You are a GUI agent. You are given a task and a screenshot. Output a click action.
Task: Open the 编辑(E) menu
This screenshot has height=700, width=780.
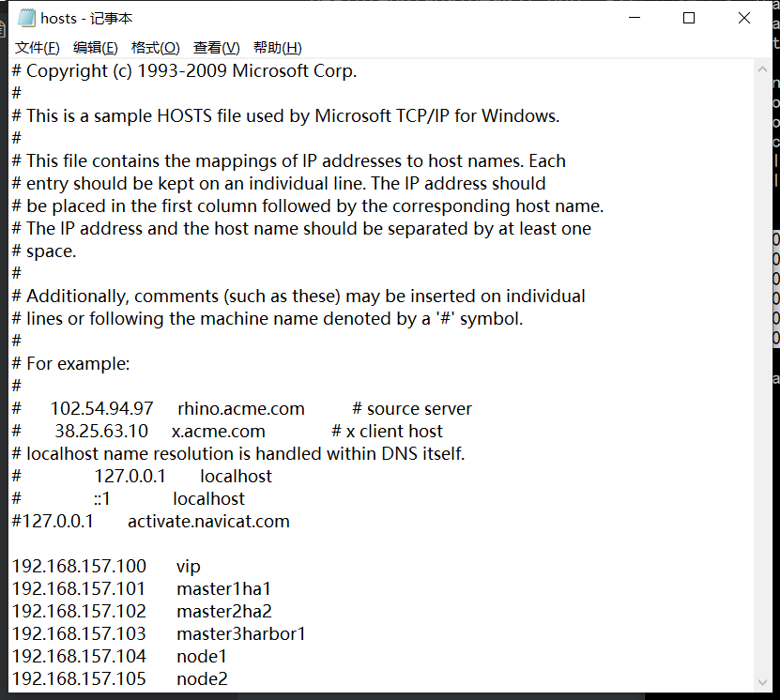tap(96, 48)
